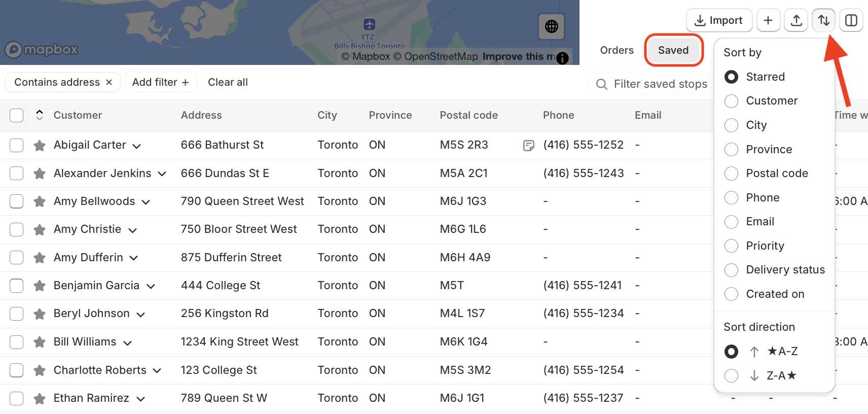Screen dimensions: 868x414
Task: Unstar Amy Bellwoods using the star icon
Action: pyautogui.click(x=39, y=201)
